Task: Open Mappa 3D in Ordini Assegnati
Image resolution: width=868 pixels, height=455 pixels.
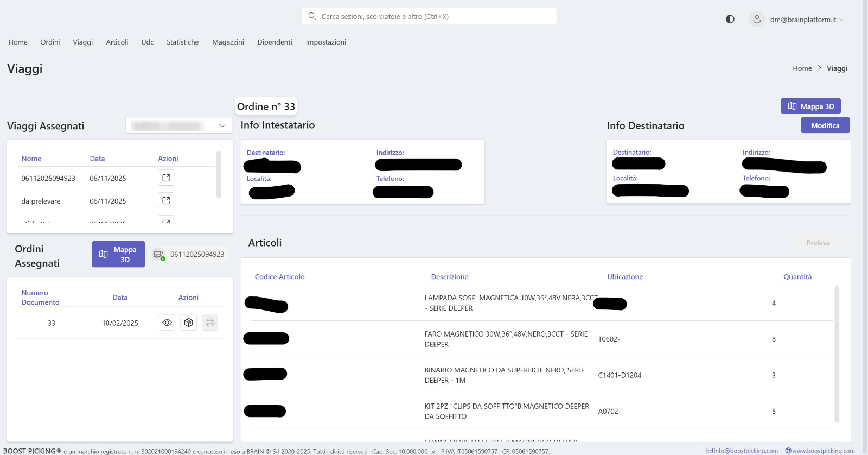Action: (118, 254)
